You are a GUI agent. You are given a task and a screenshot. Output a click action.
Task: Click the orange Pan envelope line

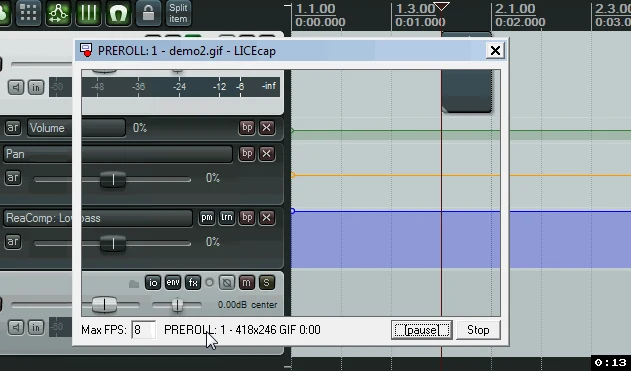coord(461,175)
